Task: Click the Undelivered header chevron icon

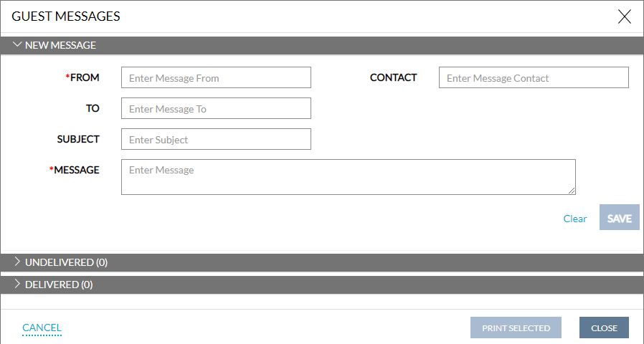Action: pos(17,262)
